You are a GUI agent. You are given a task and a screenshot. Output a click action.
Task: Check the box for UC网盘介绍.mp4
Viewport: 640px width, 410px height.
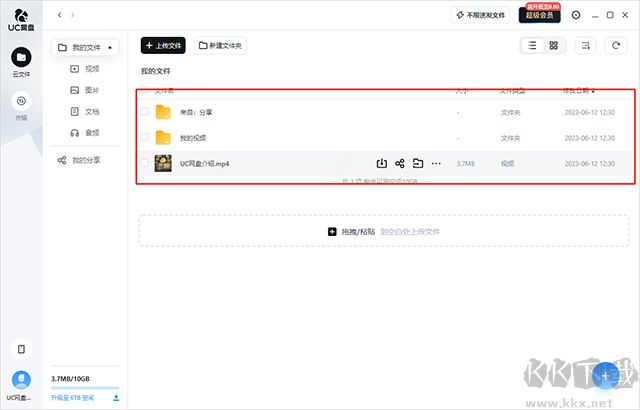(x=144, y=163)
